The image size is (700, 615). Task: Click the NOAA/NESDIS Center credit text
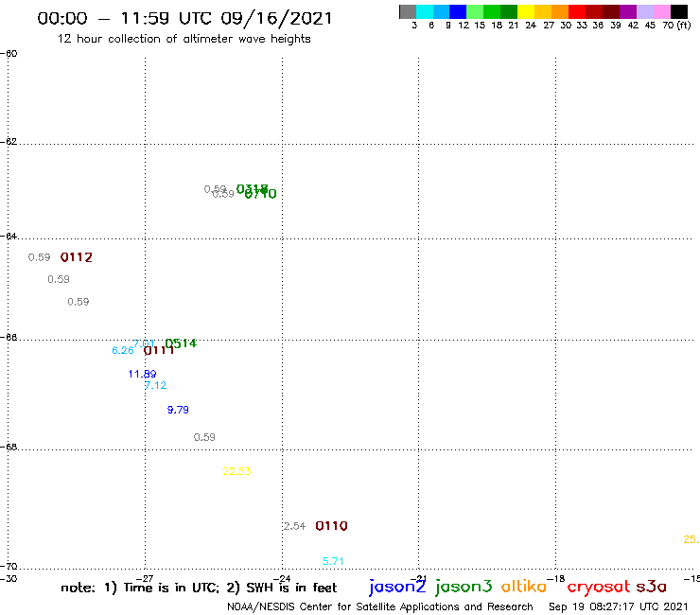(380, 607)
